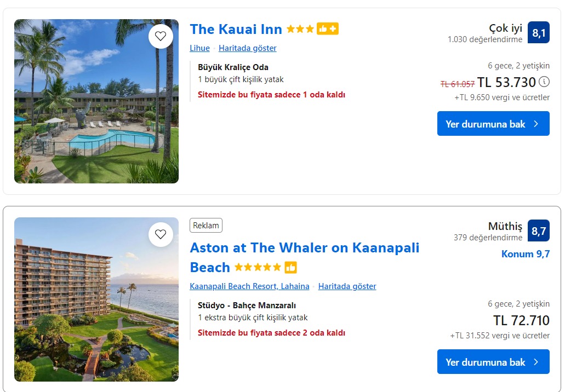565x392 pixels.
Task: Show The Kauai Inn on map via Haritada göster
Action: [248, 48]
